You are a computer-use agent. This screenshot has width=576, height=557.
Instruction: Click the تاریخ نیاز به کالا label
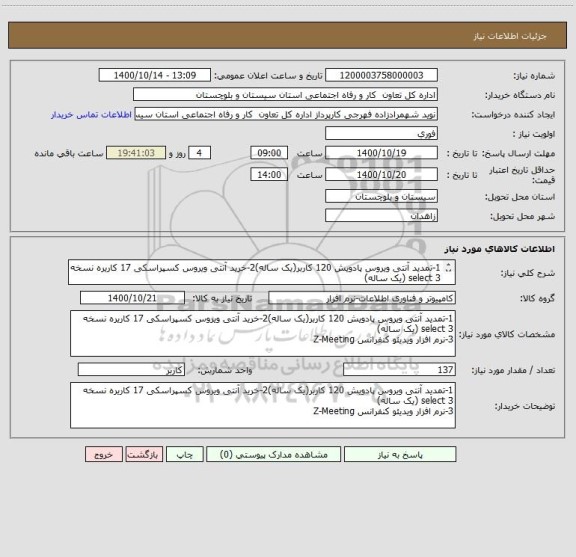(x=222, y=299)
